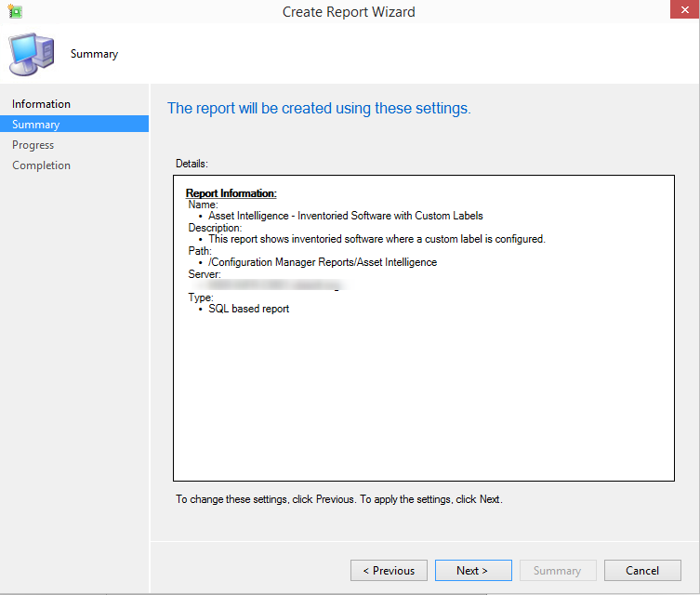The image size is (700, 595).
Task: Click the description line 'This report shows inventoried software'
Action: tap(376, 239)
